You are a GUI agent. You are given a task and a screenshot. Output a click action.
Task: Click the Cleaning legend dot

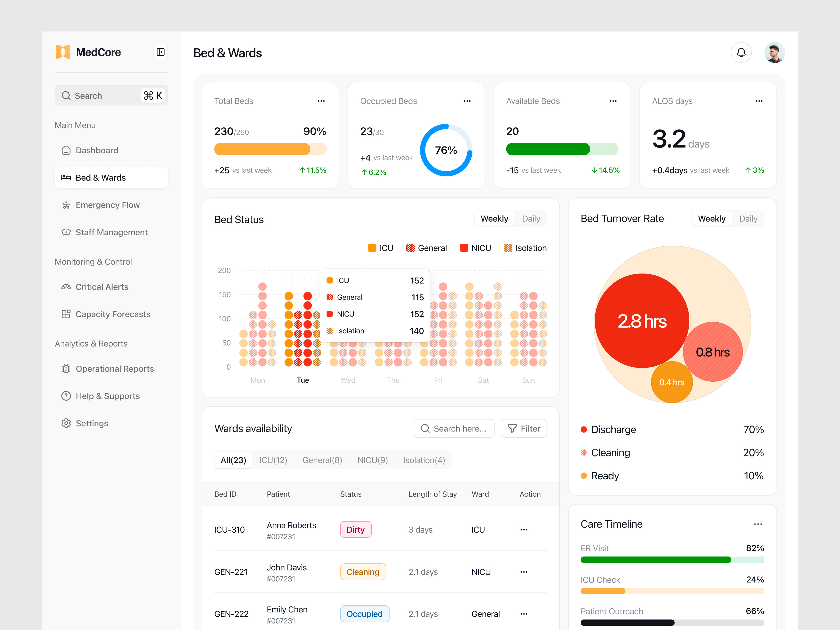[x=584, y=453]
